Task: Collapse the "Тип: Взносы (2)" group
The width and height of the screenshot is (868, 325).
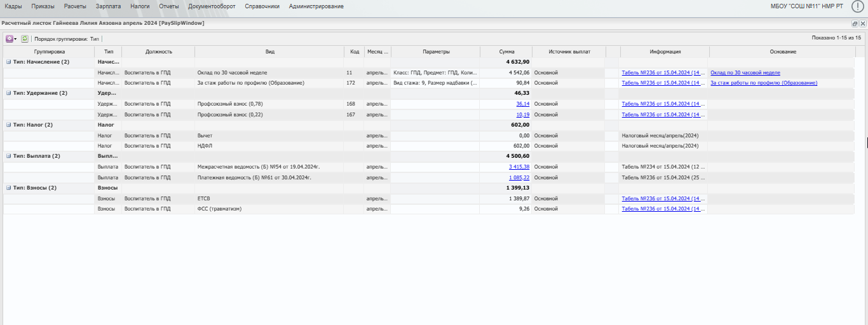Action: (8, 188)
